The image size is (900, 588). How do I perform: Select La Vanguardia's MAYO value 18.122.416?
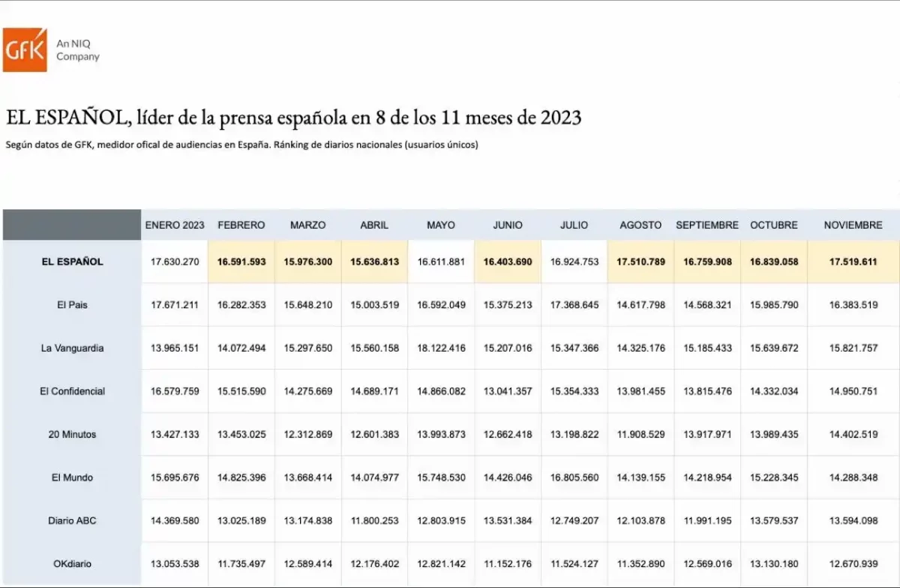pyautogui.click(x=440, y=348)
